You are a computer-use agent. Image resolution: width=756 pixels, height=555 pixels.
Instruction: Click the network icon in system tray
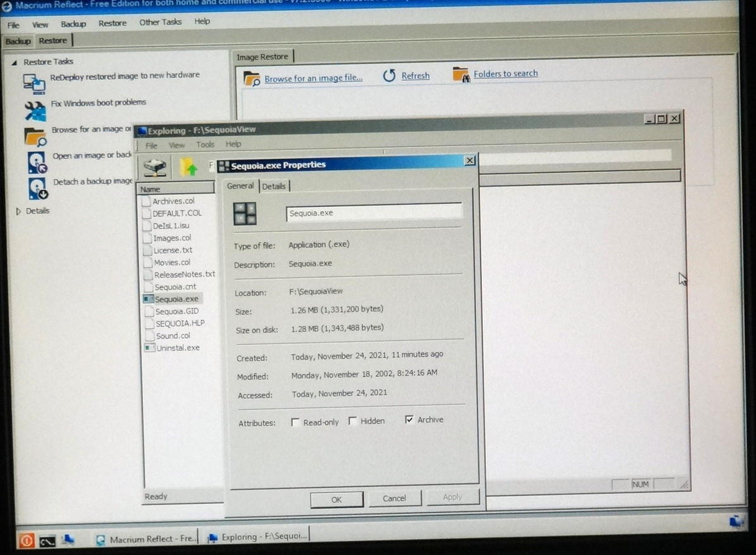pyautogui.click(x=737, y=521)
